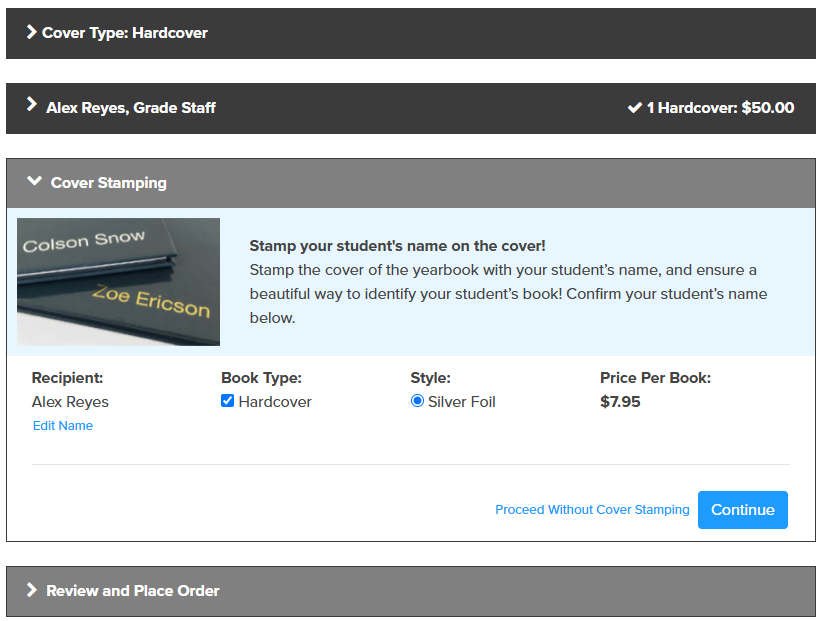
Task: Click the recipient name Alex Reyes
Action: tap(70, 402)
